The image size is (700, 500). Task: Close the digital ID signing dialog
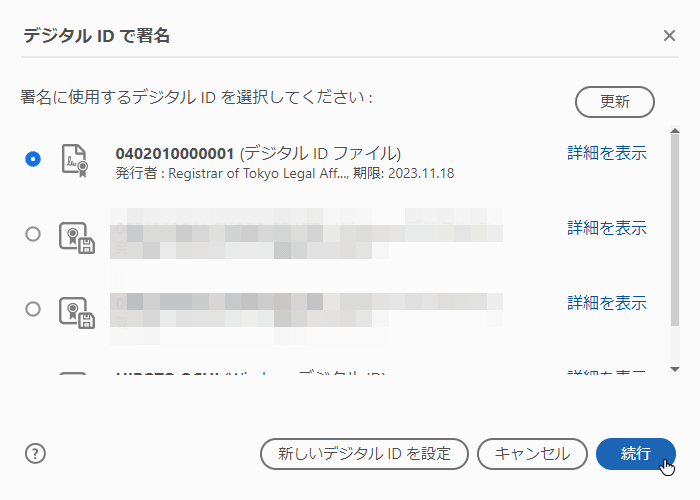click(669, 36)
